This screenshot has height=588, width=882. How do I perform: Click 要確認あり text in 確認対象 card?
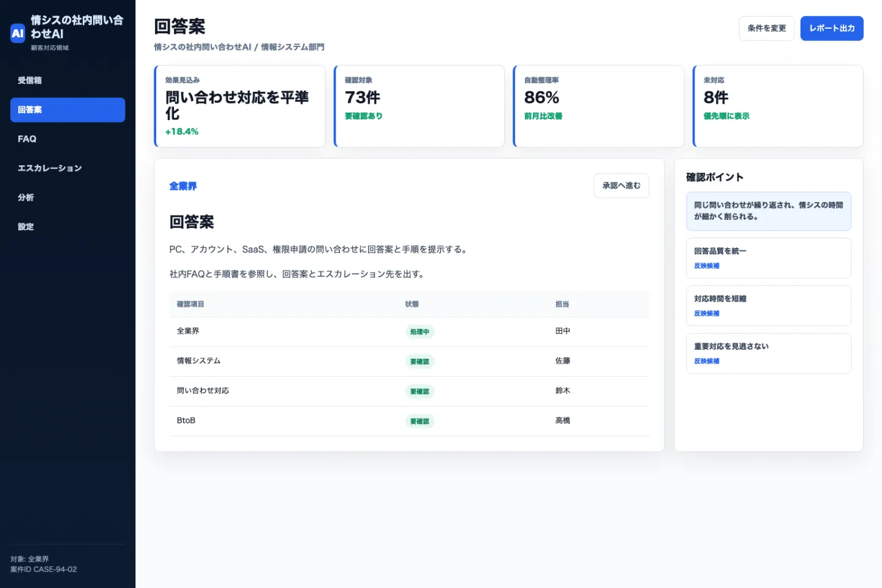[364, 116]
